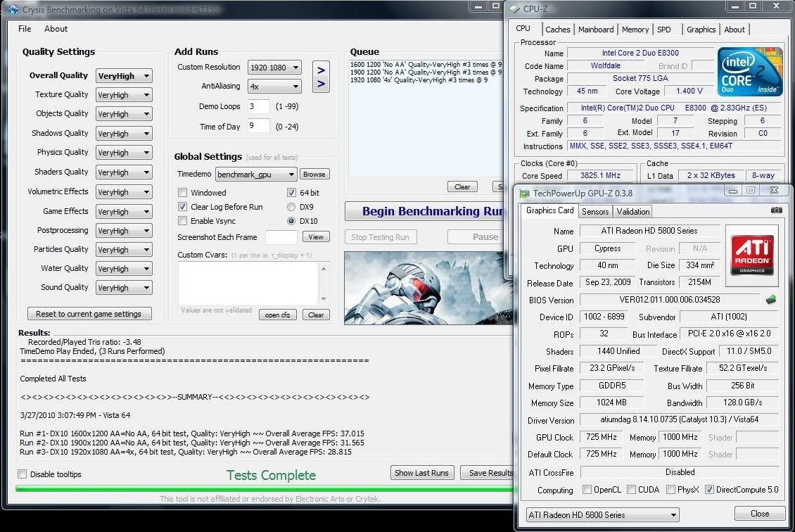
Task: Open the Shadows Quality dropdown
Action: [124, 134]
